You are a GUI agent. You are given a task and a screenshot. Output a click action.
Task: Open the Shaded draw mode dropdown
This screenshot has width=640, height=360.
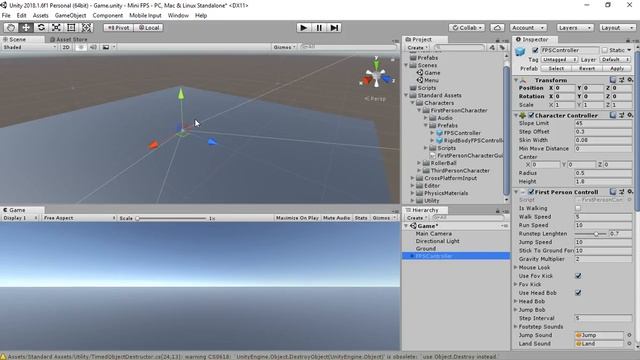(29, 47)
